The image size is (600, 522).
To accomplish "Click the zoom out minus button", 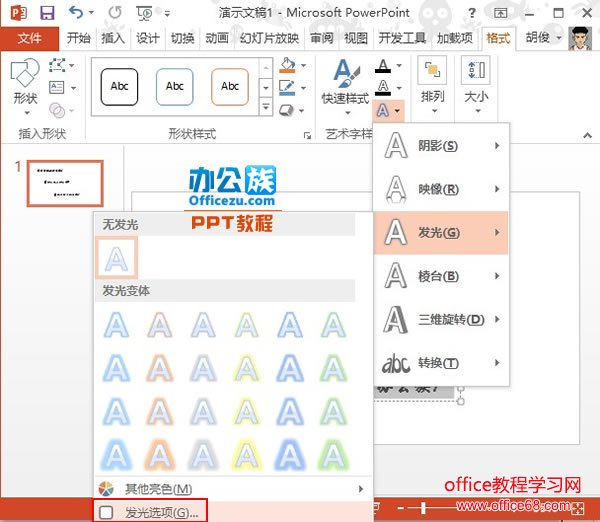I will (400, 507).
